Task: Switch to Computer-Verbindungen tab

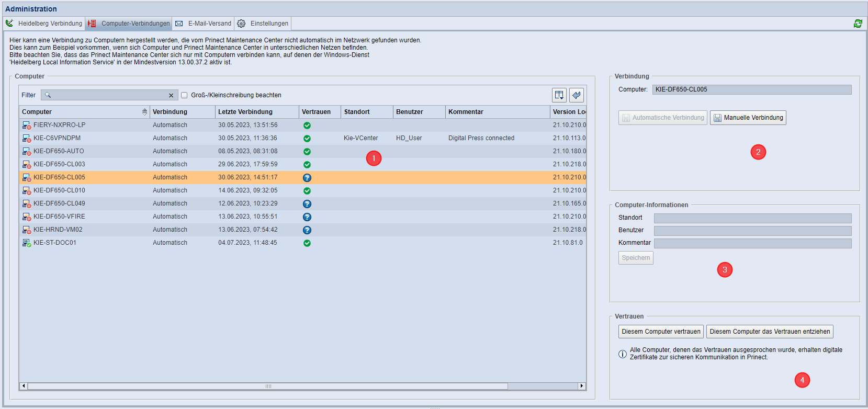Action: pos(129,24)
